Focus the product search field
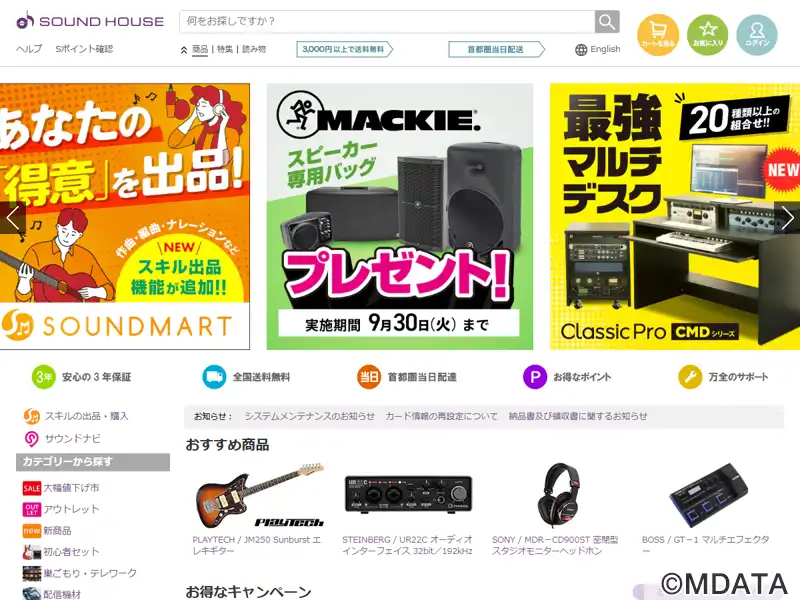 tap(387, 21)
